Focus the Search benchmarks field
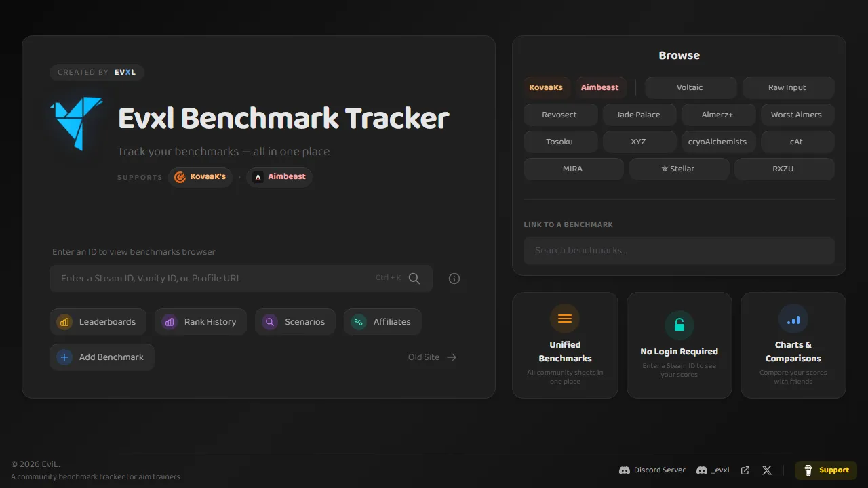Viewport: 868px width, 488px height. point(678,251)
